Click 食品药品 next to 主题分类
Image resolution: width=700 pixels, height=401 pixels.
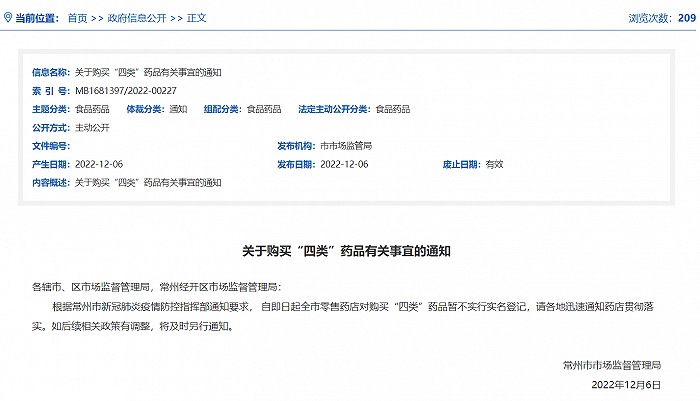(x=94, y=108)
